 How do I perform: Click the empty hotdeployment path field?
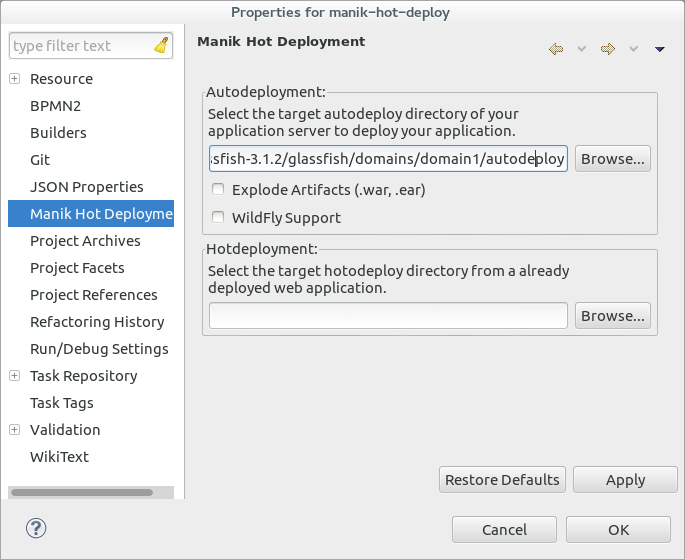click(388, 316)
